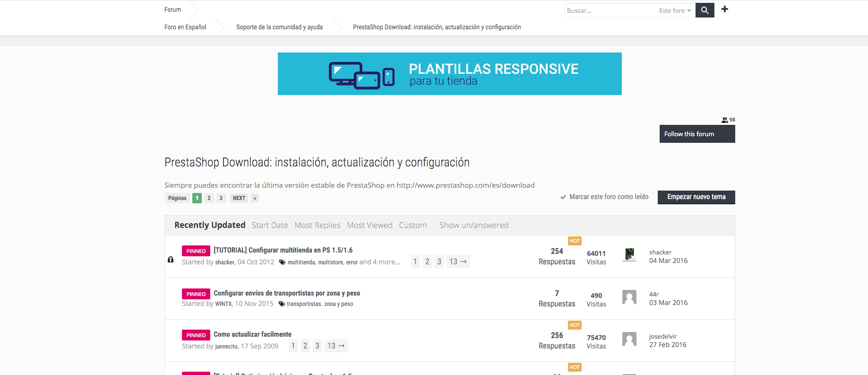Image resolution: width=868 pixels, height=375 pixels.
Task: Go to forum page 2 in pagination
Action: pos(209,198)
